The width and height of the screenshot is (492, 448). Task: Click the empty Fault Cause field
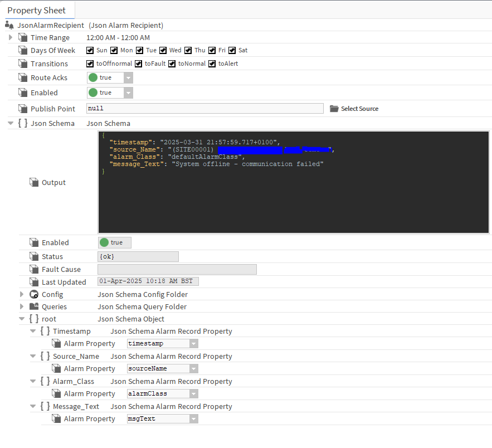177,269
